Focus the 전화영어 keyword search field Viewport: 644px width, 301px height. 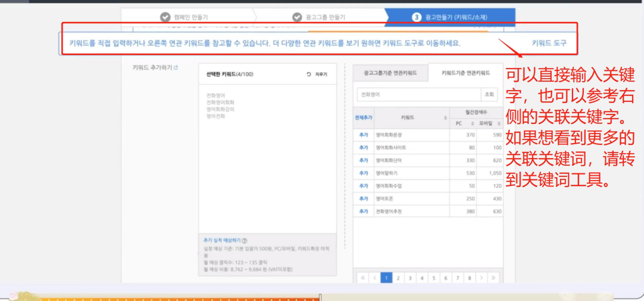(419, 94)
